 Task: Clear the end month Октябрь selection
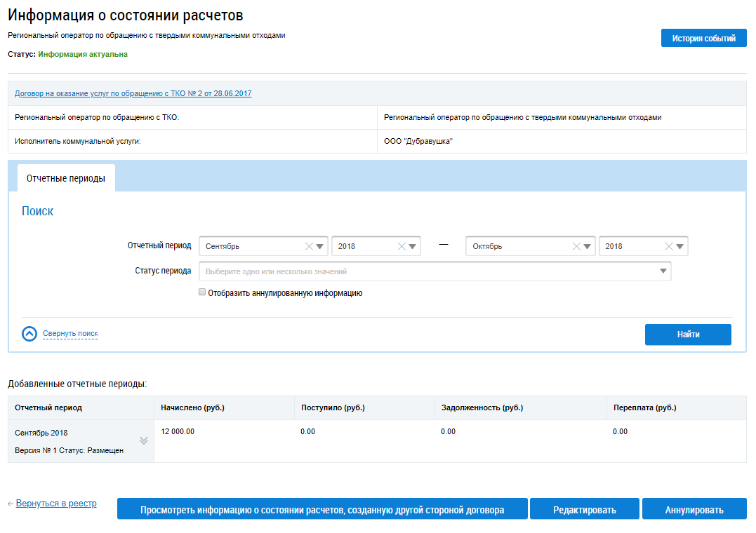pos(576,246)
